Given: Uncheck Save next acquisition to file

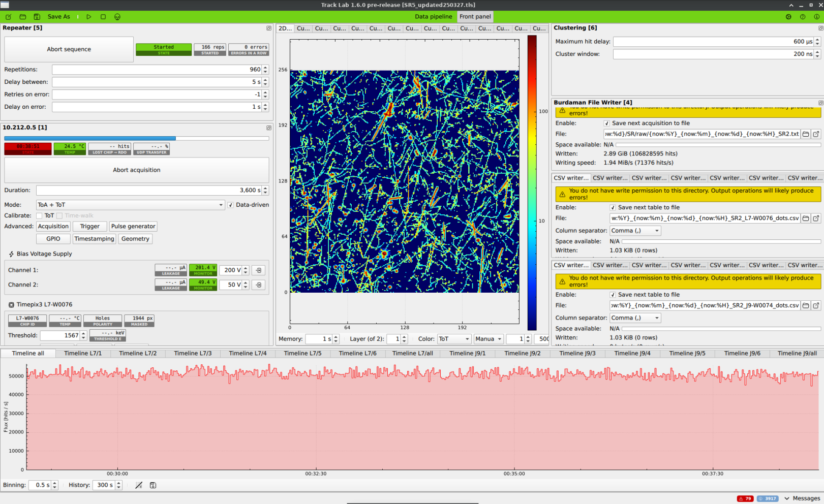Looking at the screenshot, I should click(x=607, y=123).
